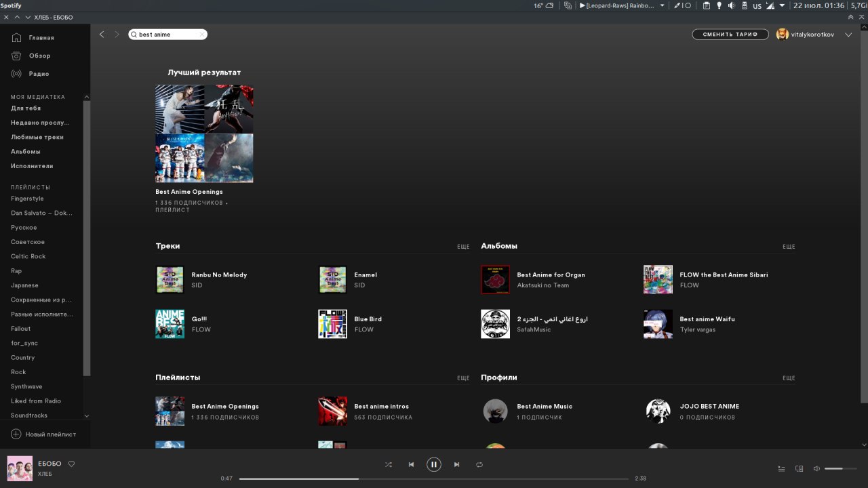Open the ХЛЕБ artist link in player
Screen dimensions: 868x488
45,474
